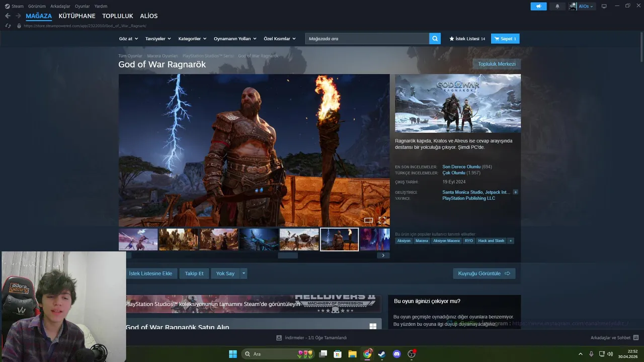Click the Aksiyon tag
Viewport: 644px width, 362px height.
[x=404, y=241]
